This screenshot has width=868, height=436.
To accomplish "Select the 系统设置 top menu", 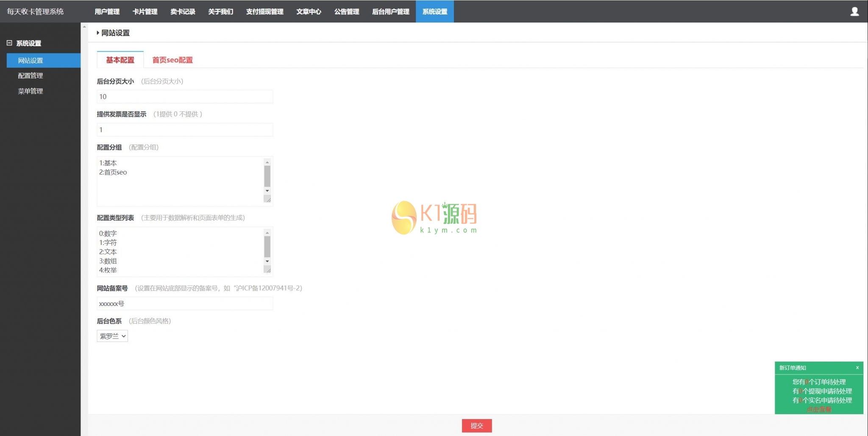I will click(435, 11).
